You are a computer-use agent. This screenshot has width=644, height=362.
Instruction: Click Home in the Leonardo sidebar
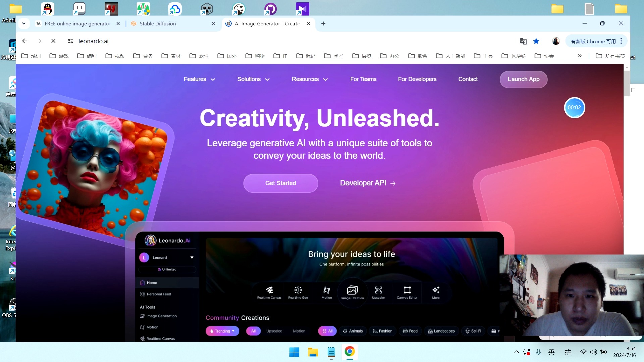pos(167,283)
